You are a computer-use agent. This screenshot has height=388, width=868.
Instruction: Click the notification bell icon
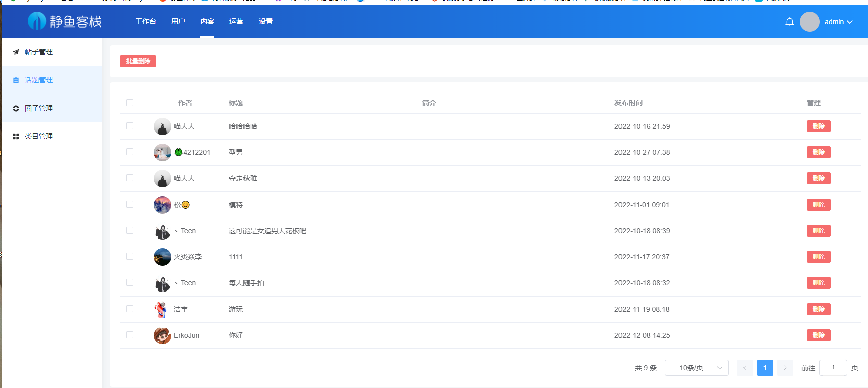tap(789, 22)
